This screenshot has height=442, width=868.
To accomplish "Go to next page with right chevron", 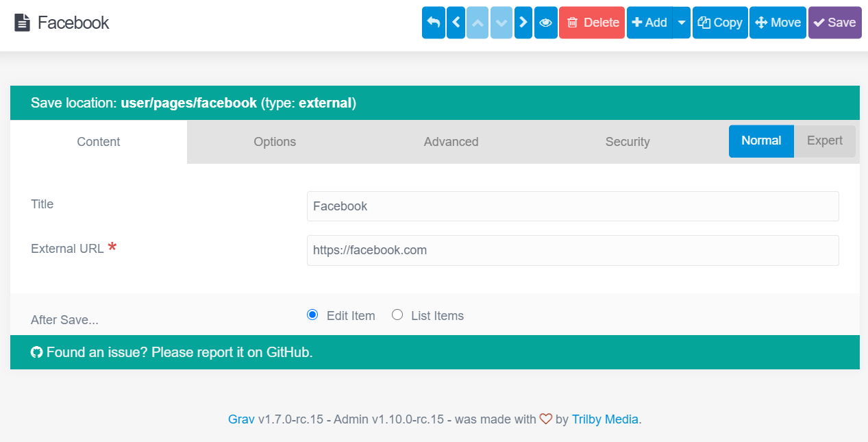I will [523, 23].
